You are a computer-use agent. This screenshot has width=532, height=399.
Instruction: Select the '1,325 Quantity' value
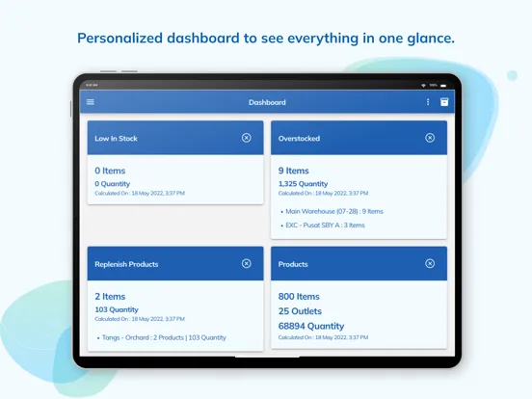click(303, 184)
